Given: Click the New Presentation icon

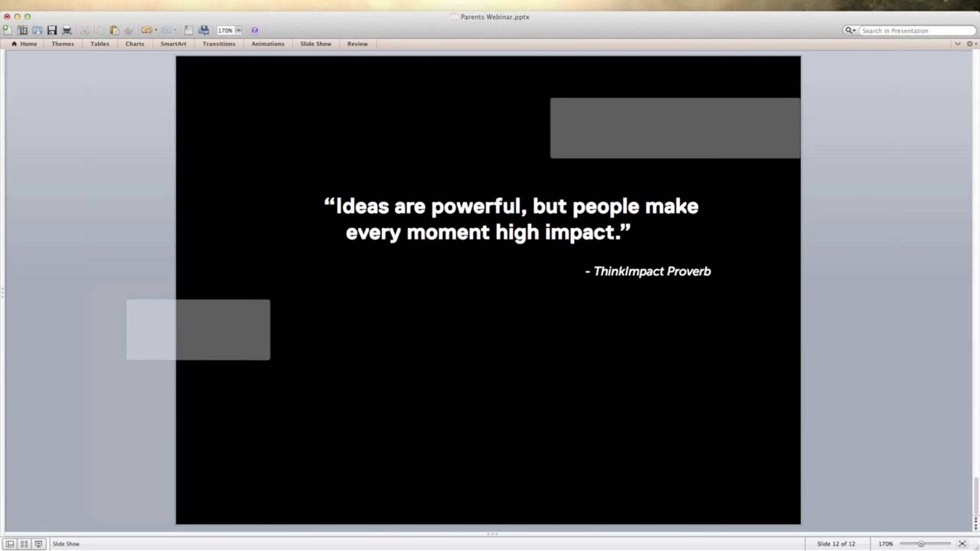Looking at the screenshot, I should pos(7,30).
